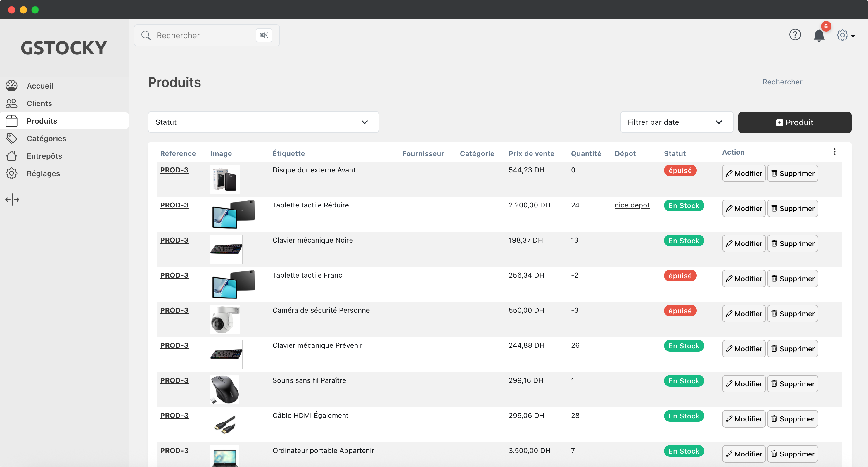Select Produits in the sidebar
Viewport: 868px width, 467px height.
tap(42, 121)
